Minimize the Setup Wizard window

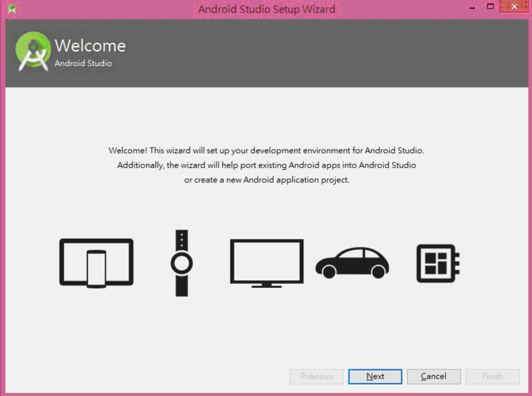472,7
